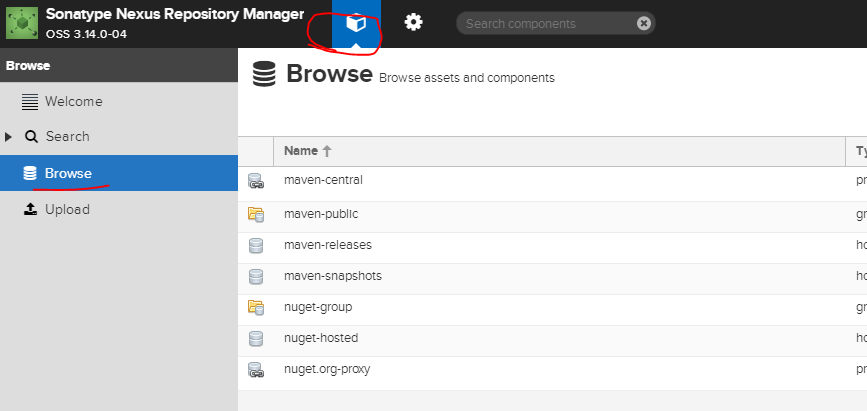Open the nuget-group repository
Image resolution: width=867 pixels, height=411 pixels.
tap(318, 306)
